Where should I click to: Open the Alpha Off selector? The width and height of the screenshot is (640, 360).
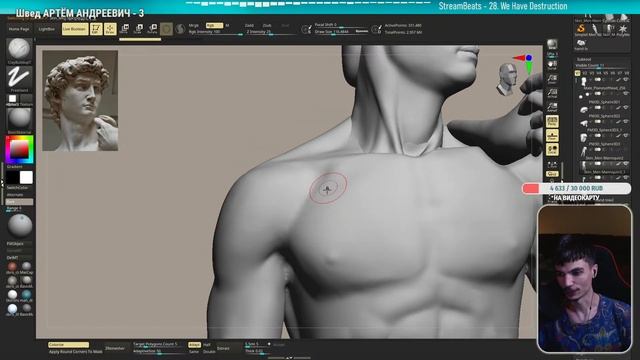pyautogui.click(x=13, y=99)
